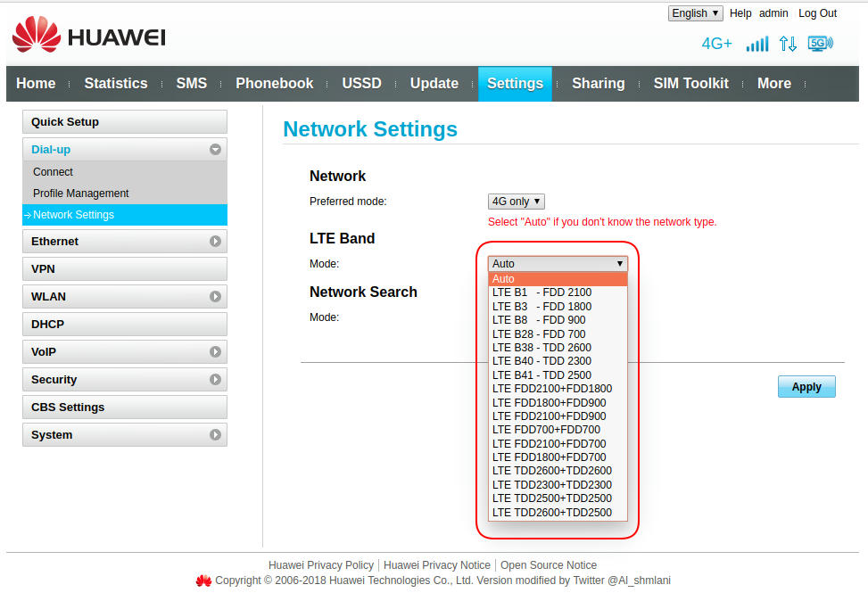
Task: Open Huawei Privacy Policy link
Action: (x=321, y=565)
